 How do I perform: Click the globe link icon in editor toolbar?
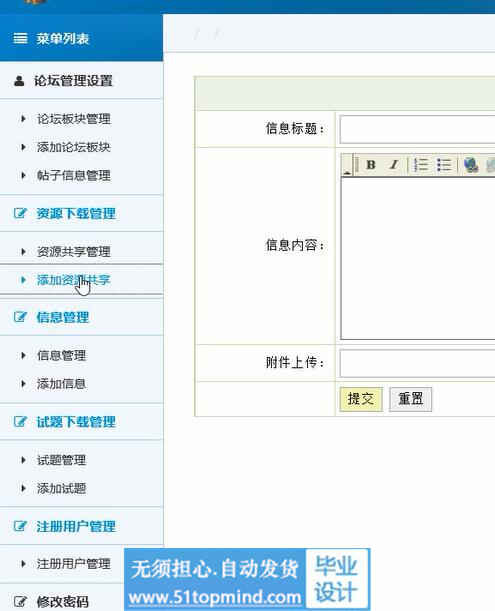[x=471, y=165]
